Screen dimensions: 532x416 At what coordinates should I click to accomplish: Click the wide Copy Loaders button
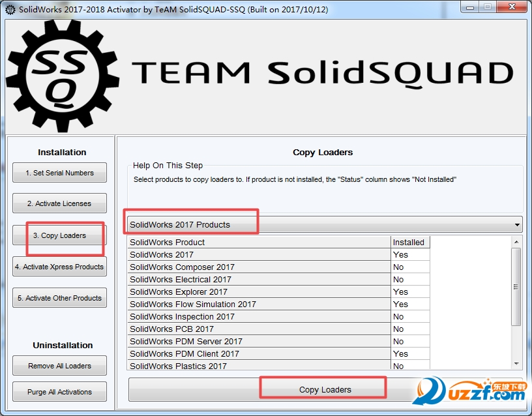point(325,389)
